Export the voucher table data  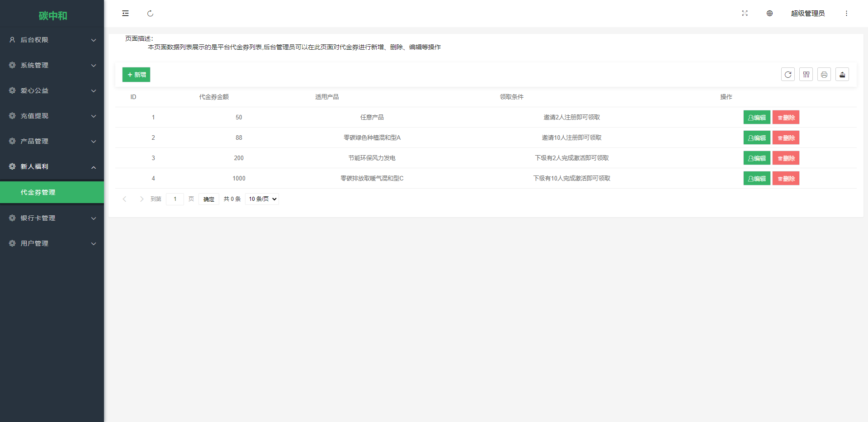tap(842, 75)
